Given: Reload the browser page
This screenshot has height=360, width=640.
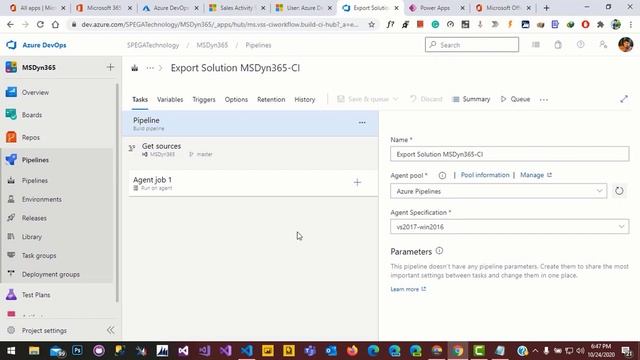Looking at the screenshot, I should pyautogui.click(x=40, y=24).
